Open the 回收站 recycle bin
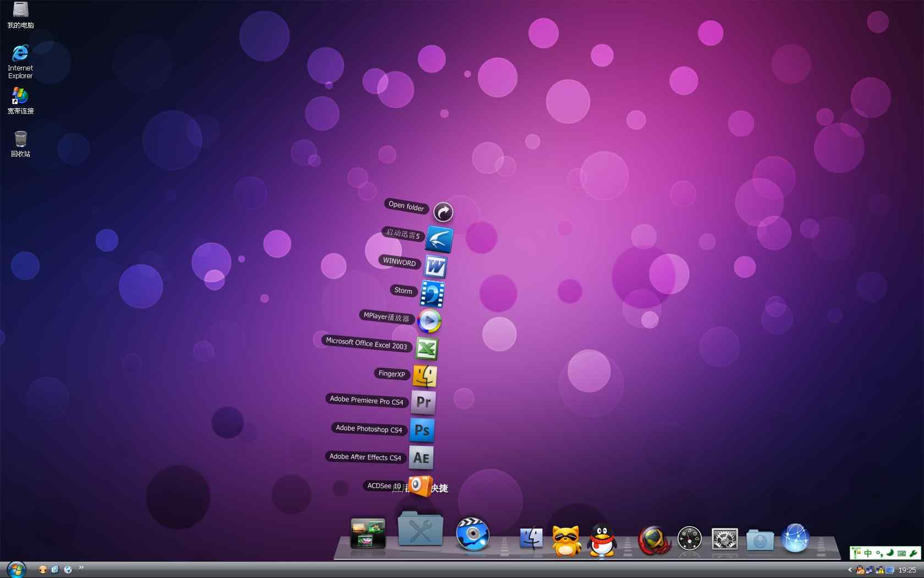 (x=20, y=144)
